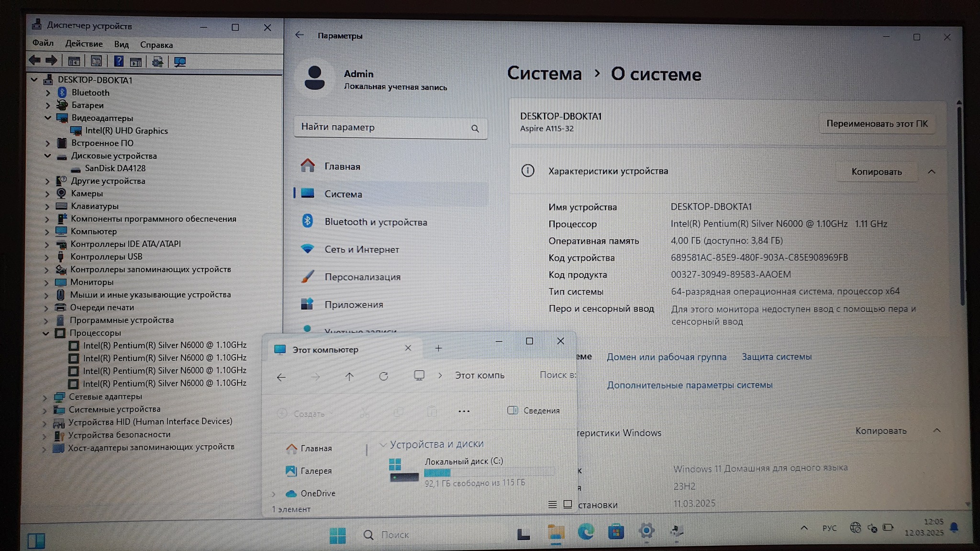
Task: Open the Действие menu
Action: 84,44
